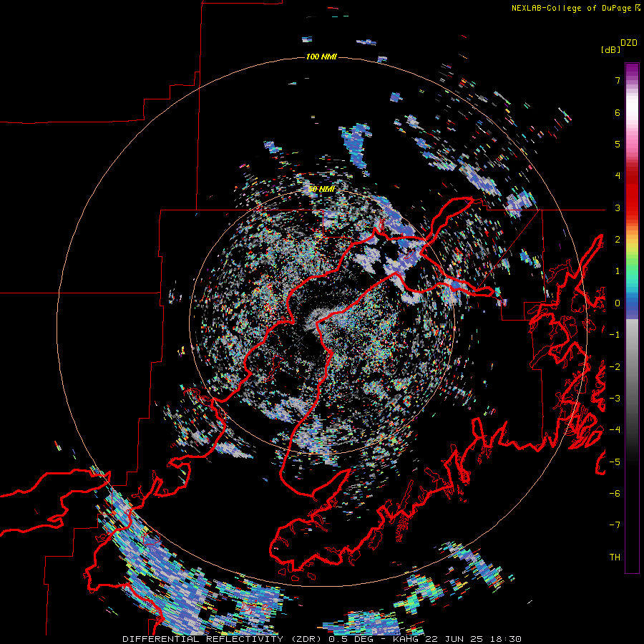644x644 pixels.
Task: Click the [dB] units label
Action: [x=611, y=49]
